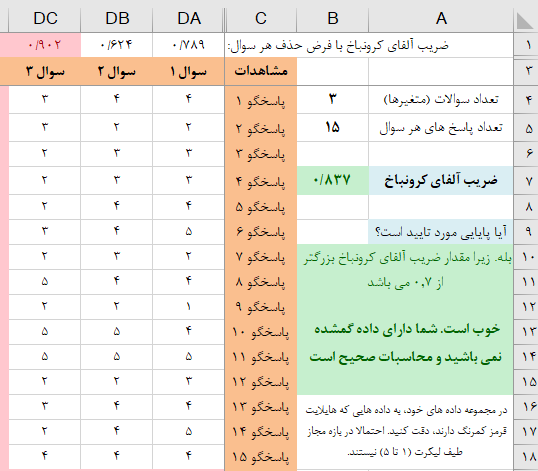Screen dimensions: 538x471
Task: Select row header ۱۴
Action: (x=526, y=357)
